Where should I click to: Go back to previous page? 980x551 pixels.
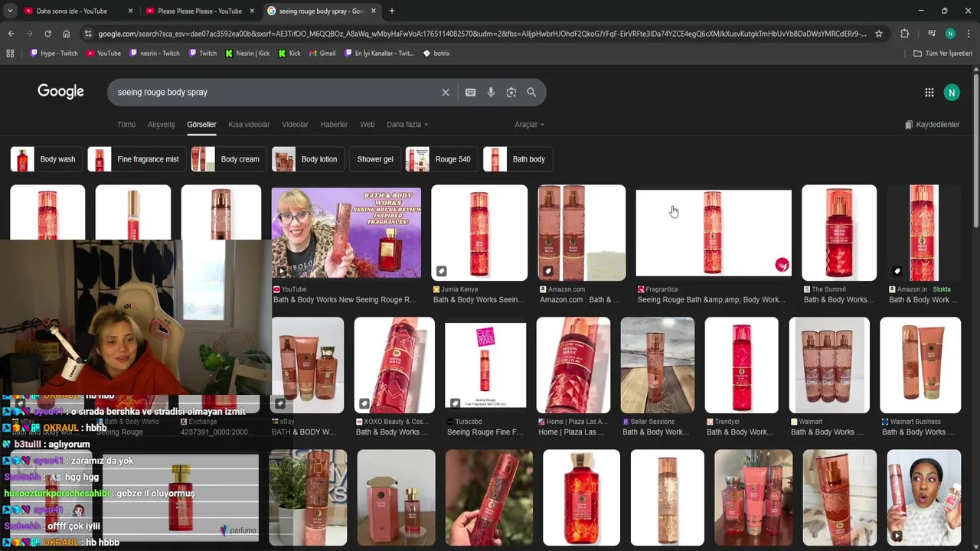tap(11, 34)
